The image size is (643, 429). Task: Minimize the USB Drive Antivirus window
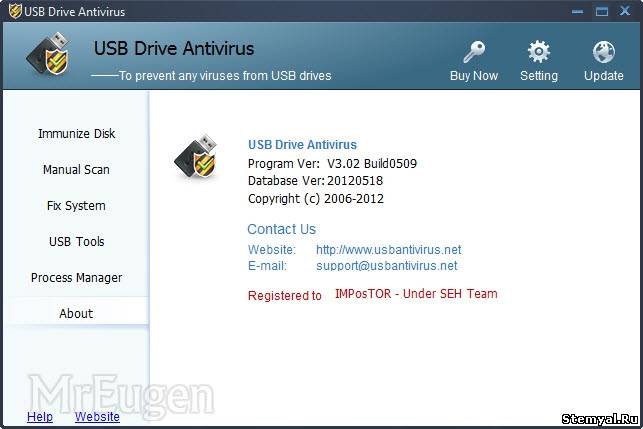click(x=577, y=11)
